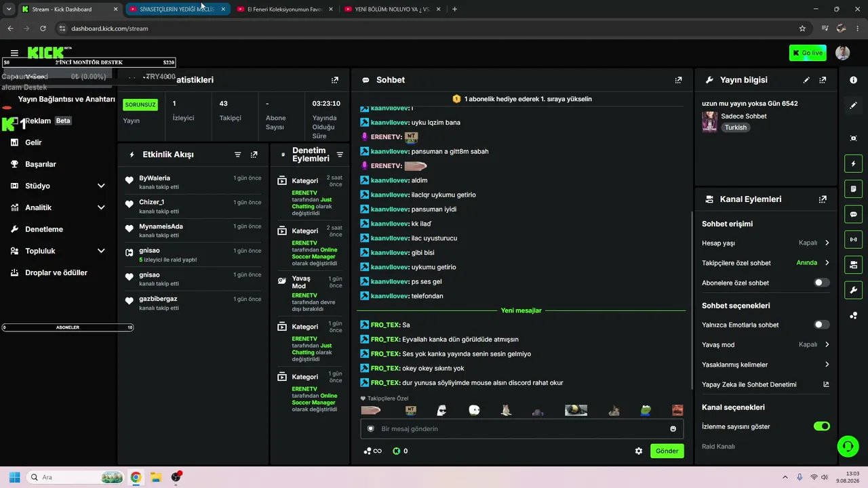
Task: Open Yayın Bağlantısı ve Anahtarı
Action: (66, 99)
